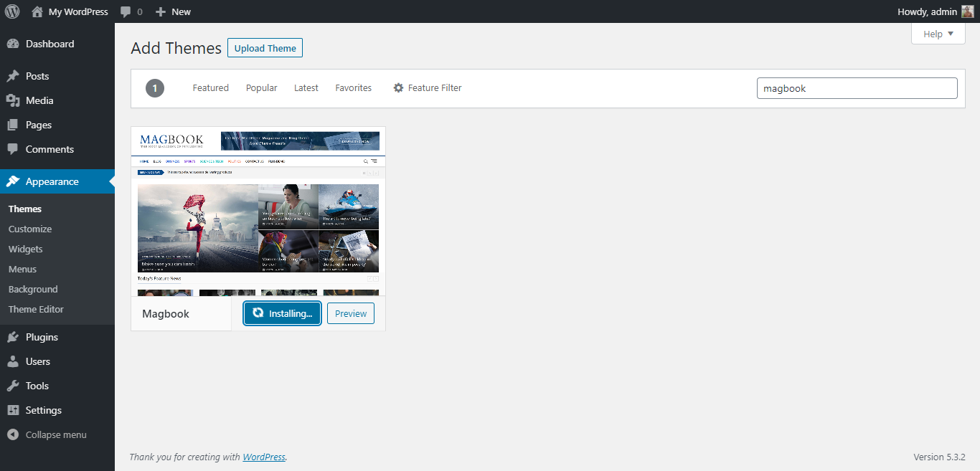Select Appearance menu item
The image size is (980, 471).
tap(57, 181)
